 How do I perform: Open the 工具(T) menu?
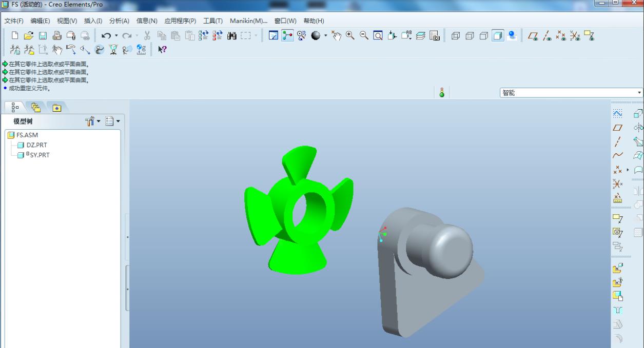point(213,21)
